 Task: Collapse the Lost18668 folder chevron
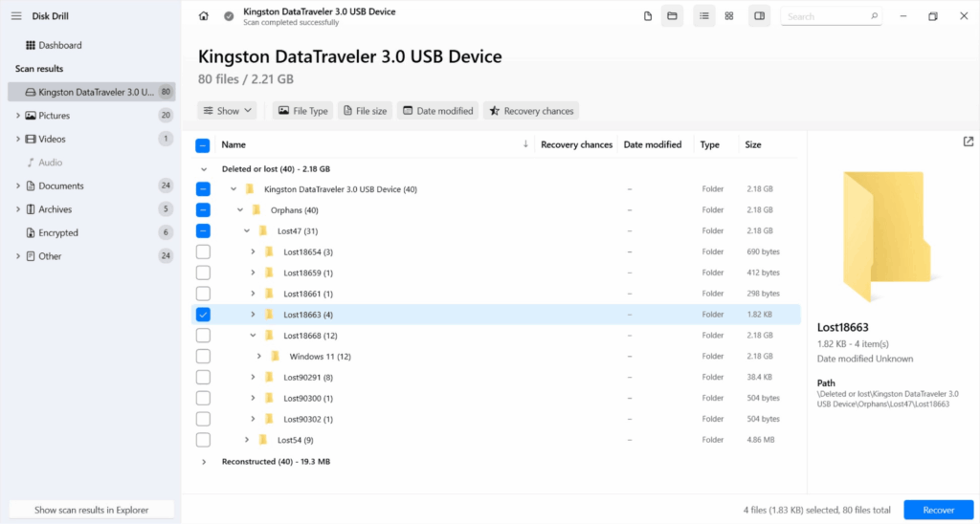pyautogui.click(x=253, y=336)
